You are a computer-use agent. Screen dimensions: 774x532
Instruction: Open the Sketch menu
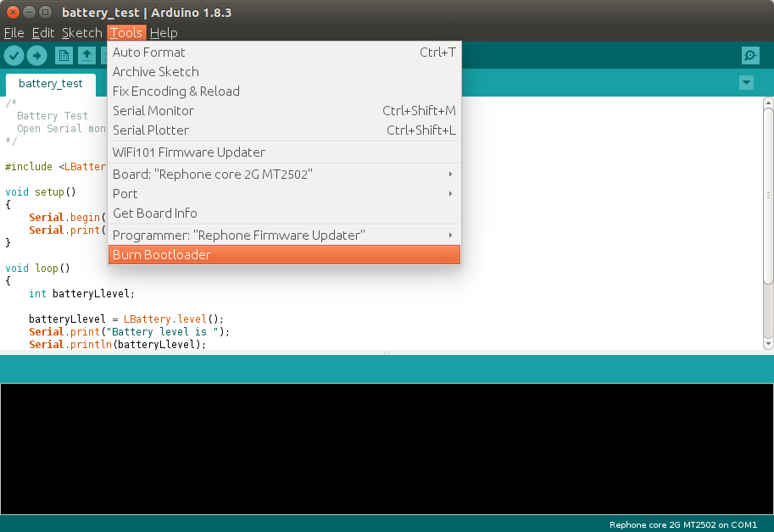pyautogui.click(x=81, y=33)
